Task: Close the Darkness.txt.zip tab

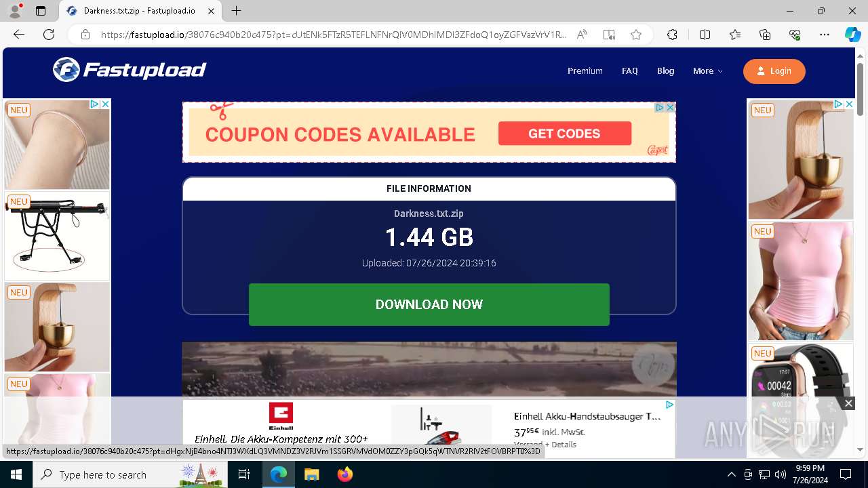Action: [x=210, y=11]
